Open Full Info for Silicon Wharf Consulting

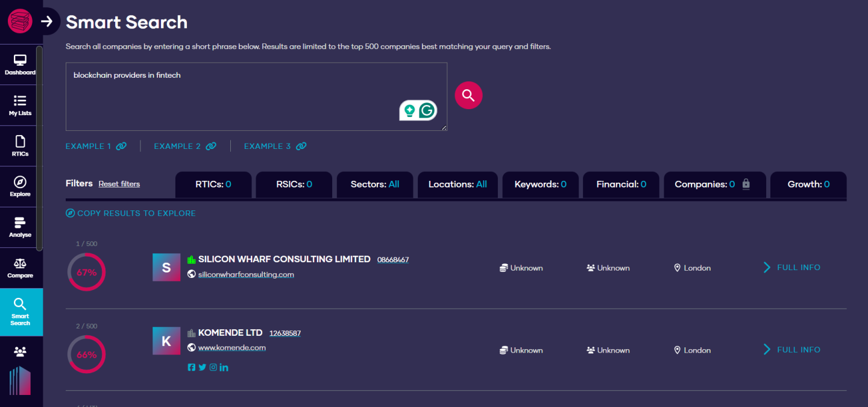pos(792,267)
